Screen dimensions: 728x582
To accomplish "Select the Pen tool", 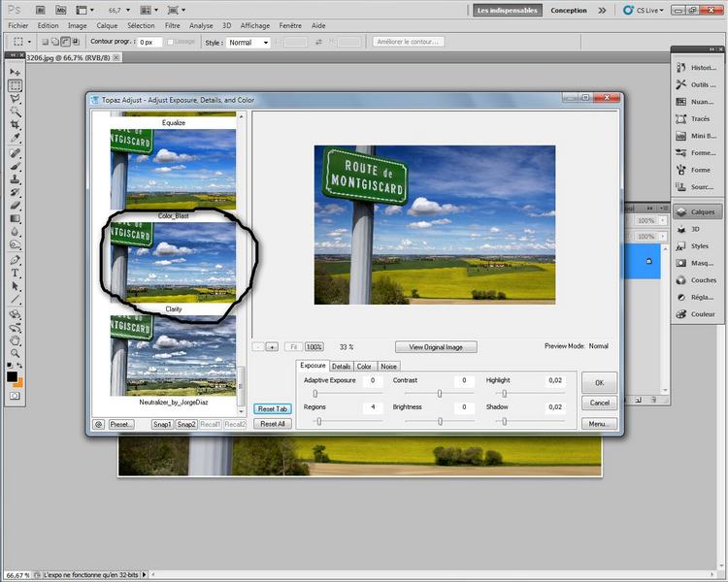I will pos(15,260).
